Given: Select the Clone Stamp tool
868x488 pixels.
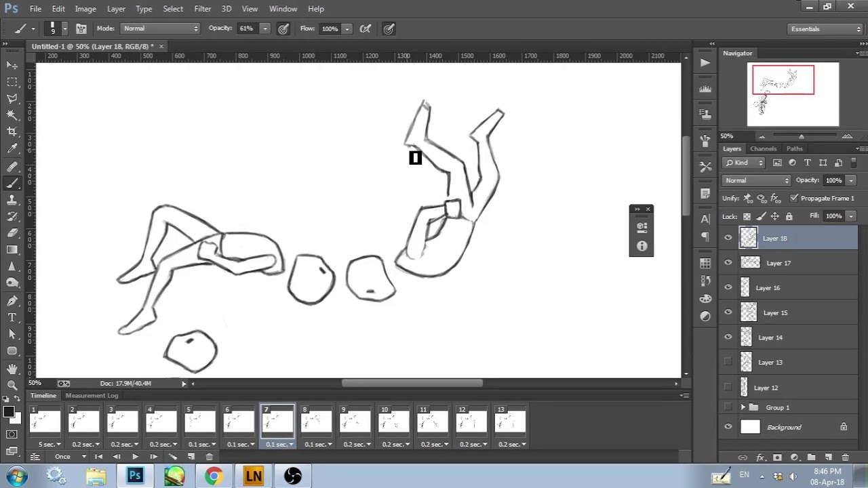Looking at the screenshot, I should [12, 200].
